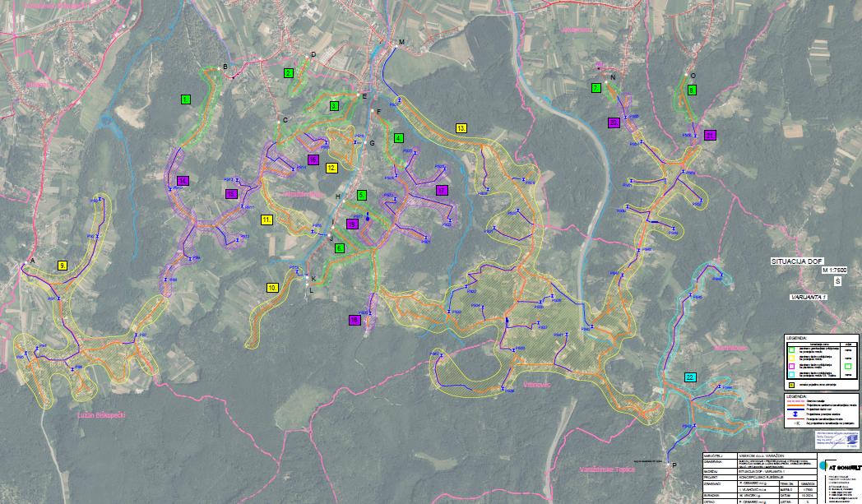Select point label B

point(225,67)
